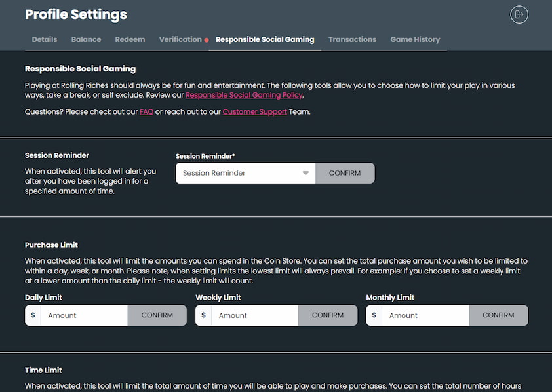Focus the Daily Limit amount field
This screenshot has height=392, width=552.
click(x=85, y=315)
